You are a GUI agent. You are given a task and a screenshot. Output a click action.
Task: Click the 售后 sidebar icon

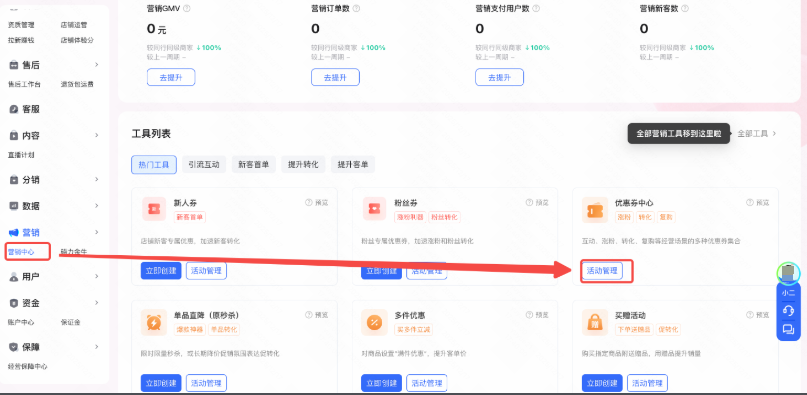click(x=14, y=65)
